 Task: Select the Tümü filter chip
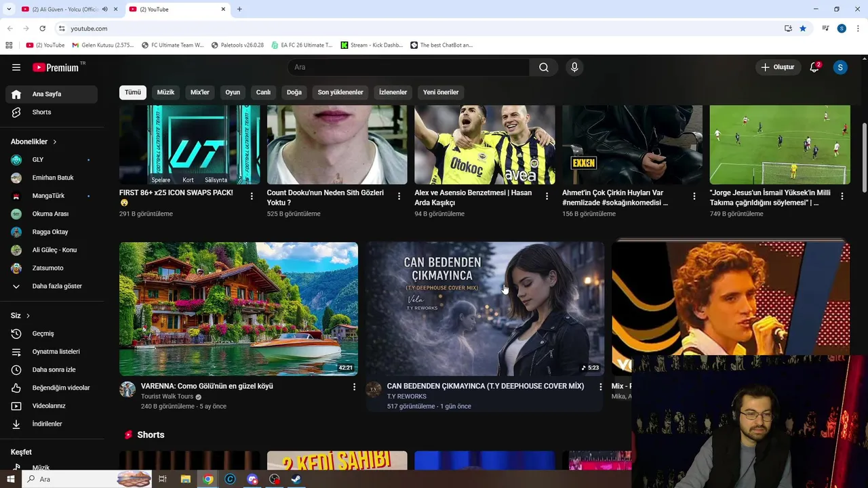133,92
